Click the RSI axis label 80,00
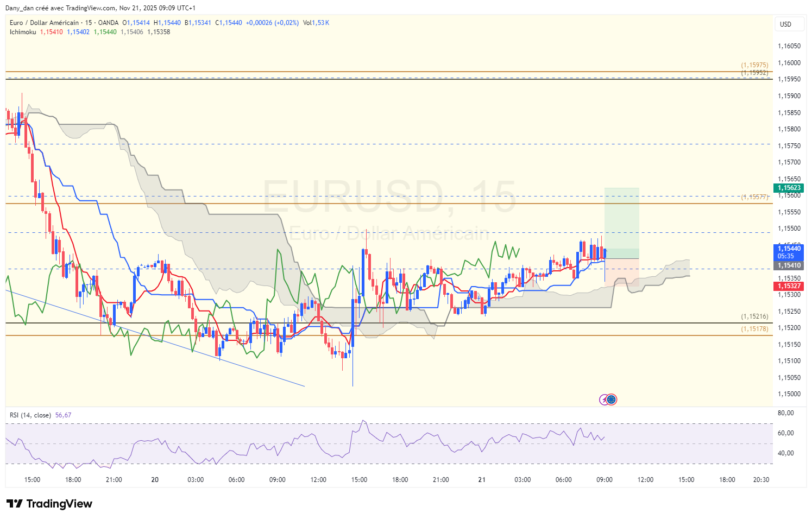Viewport: 812px width, 520px height. (786, 413)
